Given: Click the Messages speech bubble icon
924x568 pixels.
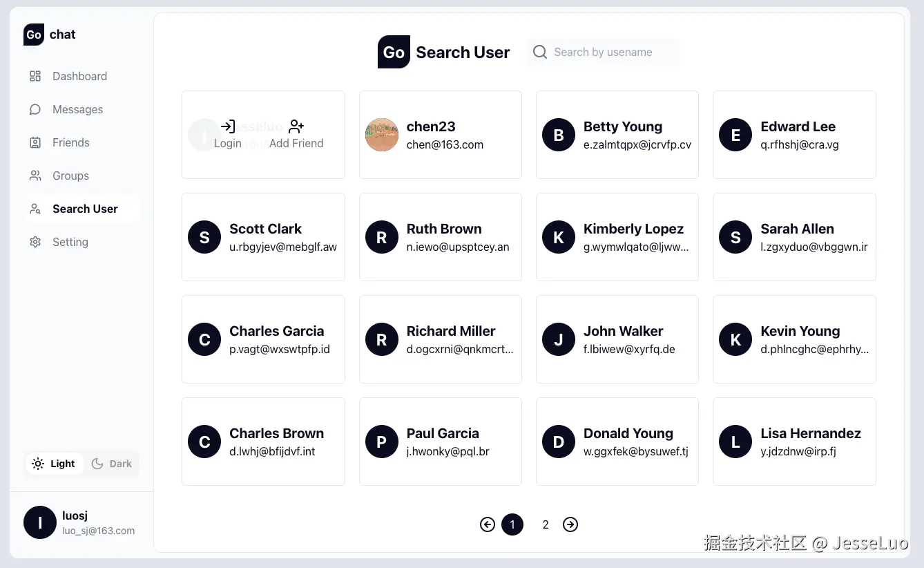Looking at the screenshot, I should click(x=35, y=109).
